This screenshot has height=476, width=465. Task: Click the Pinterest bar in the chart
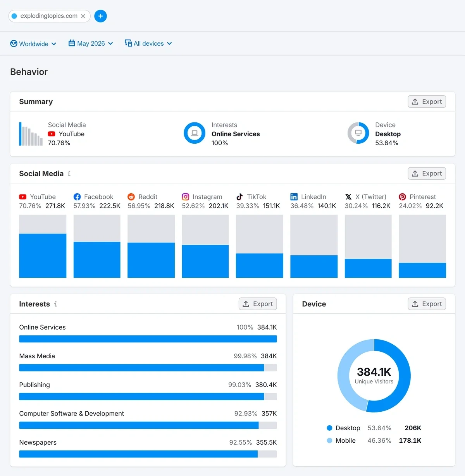coord(422,270)
